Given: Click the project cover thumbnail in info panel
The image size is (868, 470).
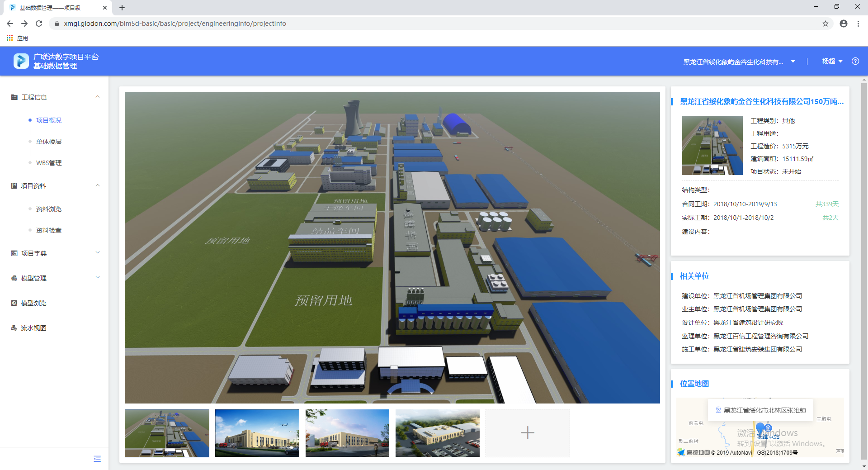Looking at the screenshot, I should pyautogui.click(x=712, y=146).
